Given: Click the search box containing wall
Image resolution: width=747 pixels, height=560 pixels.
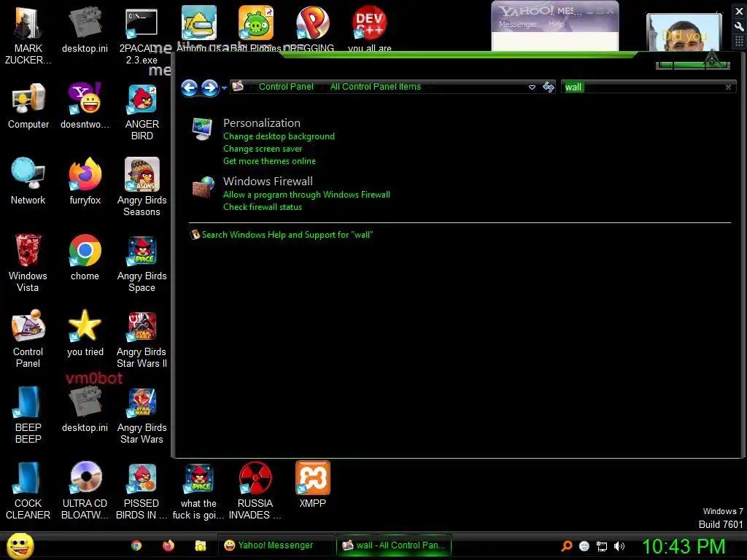Looking at the screenshot, I should (648, 87).
